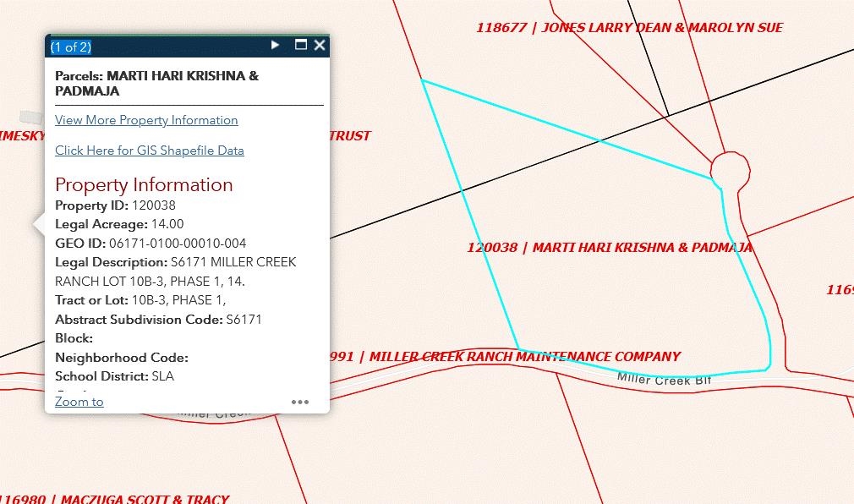The image size is (854, 504).
Task: Maximize the parcel info popup
Action: tap(300, 45)
